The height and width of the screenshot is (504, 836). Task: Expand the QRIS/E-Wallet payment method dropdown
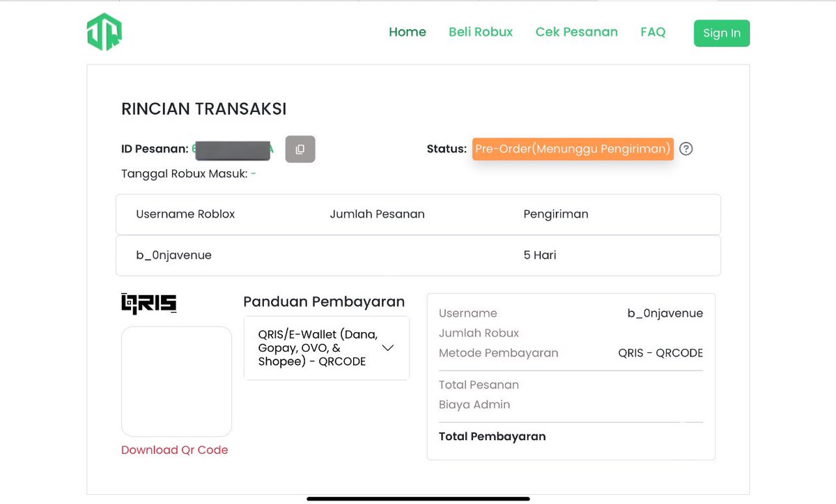coord(326,348)
